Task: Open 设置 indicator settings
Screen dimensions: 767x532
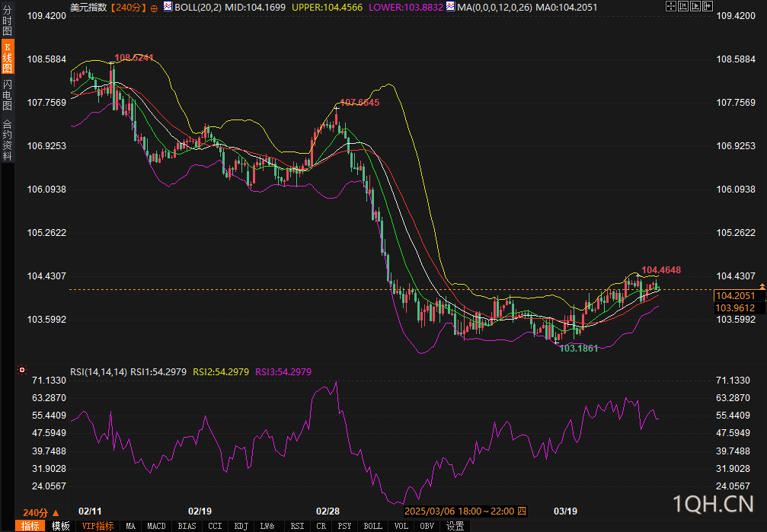Action: click(455, 526)
